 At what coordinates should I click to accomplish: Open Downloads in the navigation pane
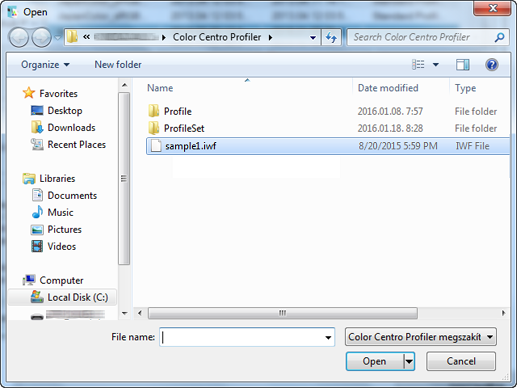click(71, 127)
